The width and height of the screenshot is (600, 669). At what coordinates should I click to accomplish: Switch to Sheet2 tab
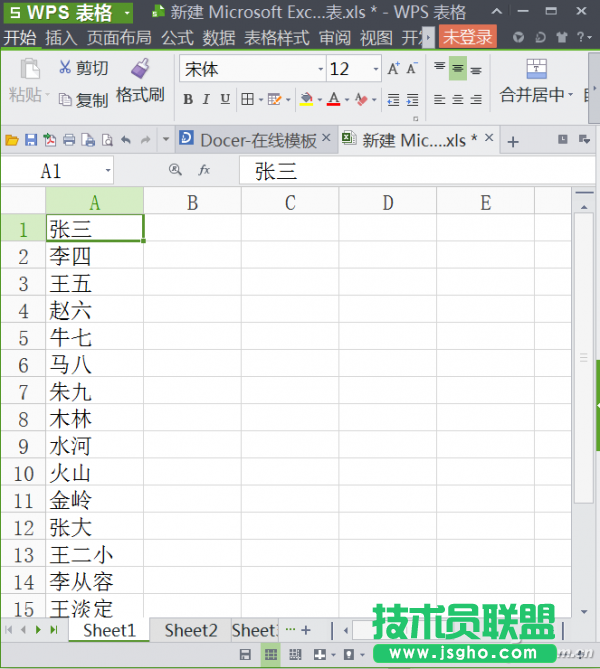click(191, 631)
